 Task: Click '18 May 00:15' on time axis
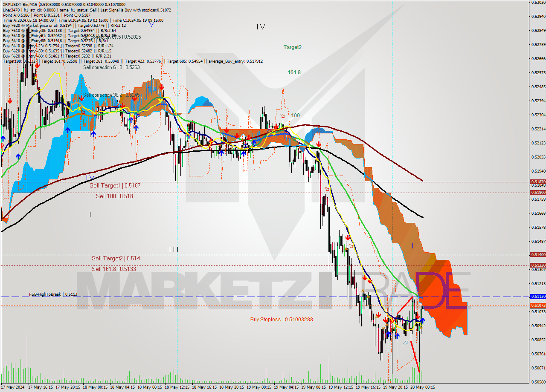click(x=95, y=387)
